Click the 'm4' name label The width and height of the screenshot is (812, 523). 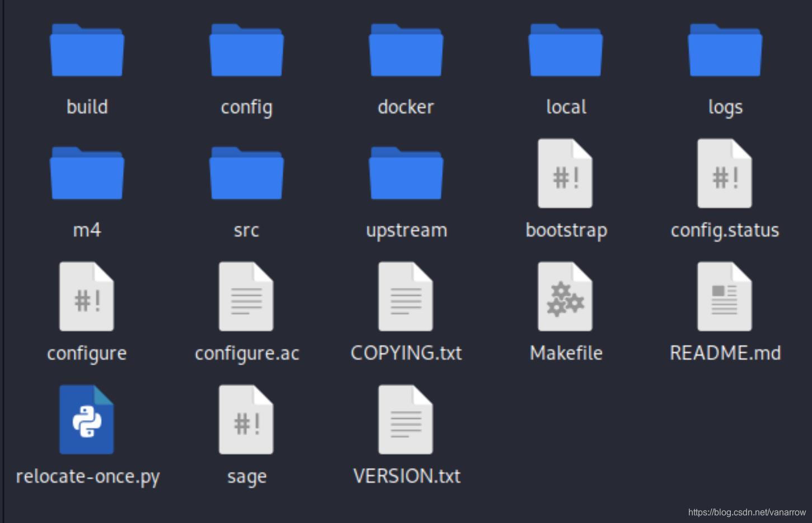point(87,230)
